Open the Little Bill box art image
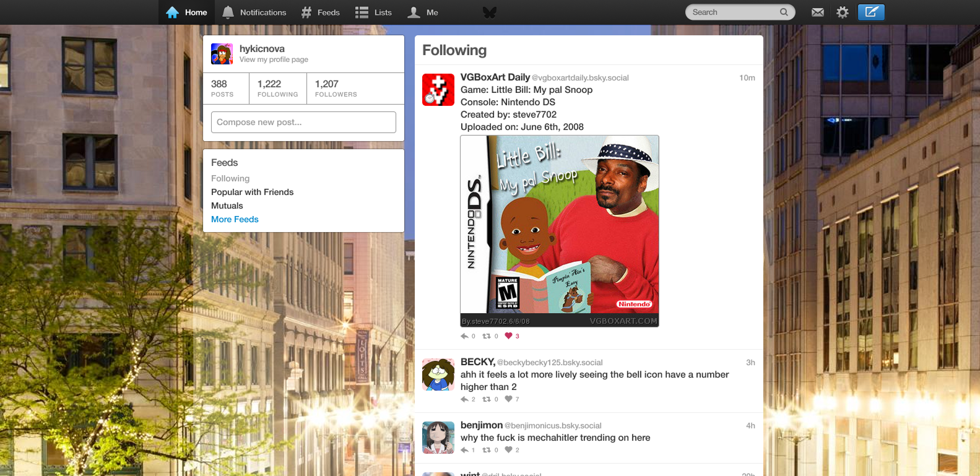Viewport: 980px width, 476px height. click(560, 231)
